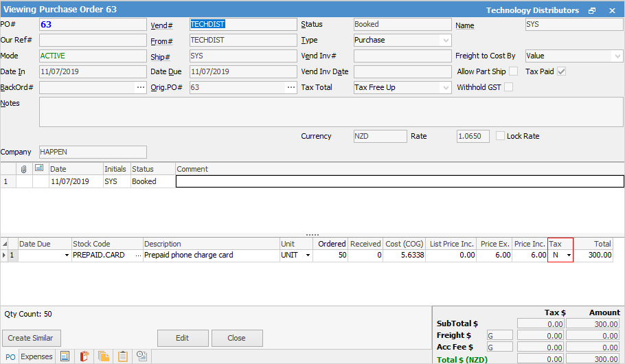The image size is (625, 364).
Task: Click inside the Notes text area
Action: (330, 112)
